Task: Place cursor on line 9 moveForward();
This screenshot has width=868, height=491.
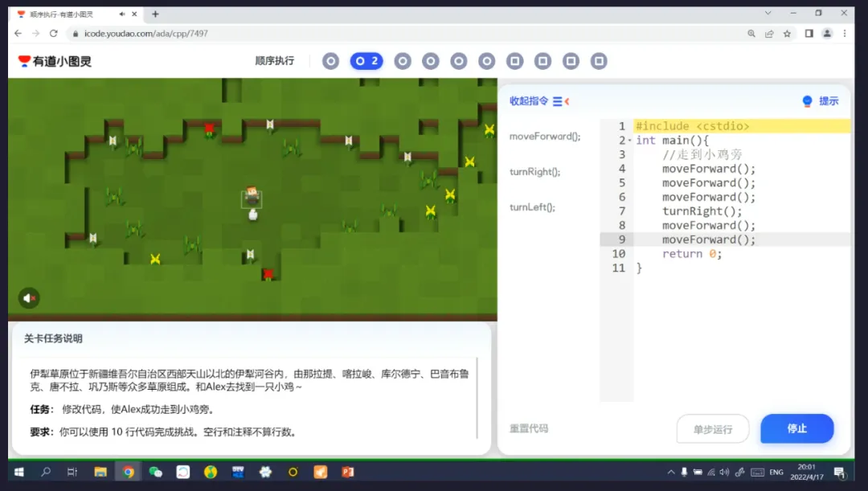Action: click(709, 239)
